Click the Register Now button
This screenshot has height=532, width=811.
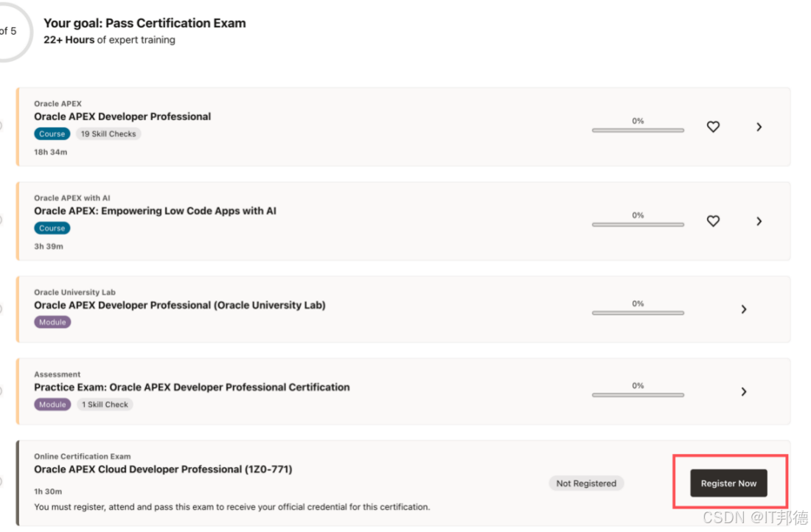pos(728,483)
